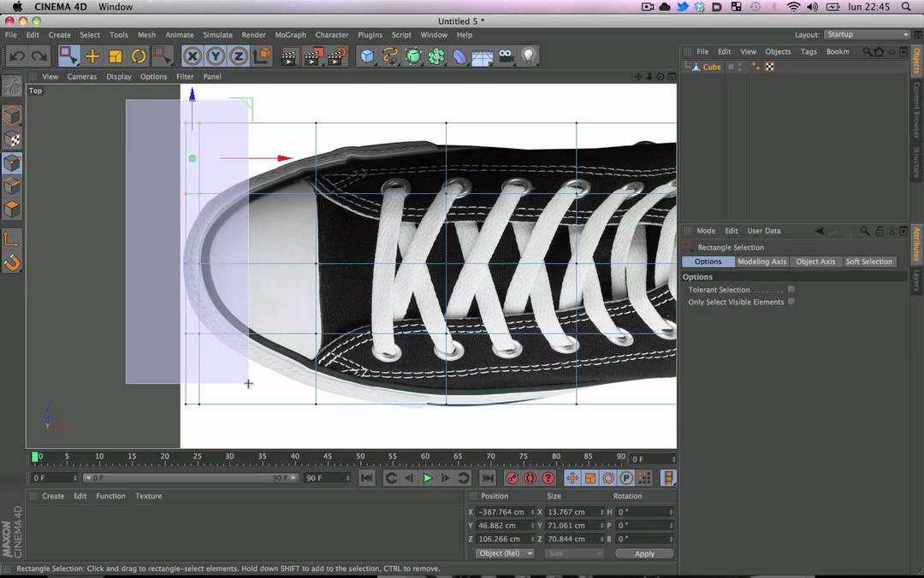
Task: Toggle position keyframe recording icon
Action: coord(572,479)
